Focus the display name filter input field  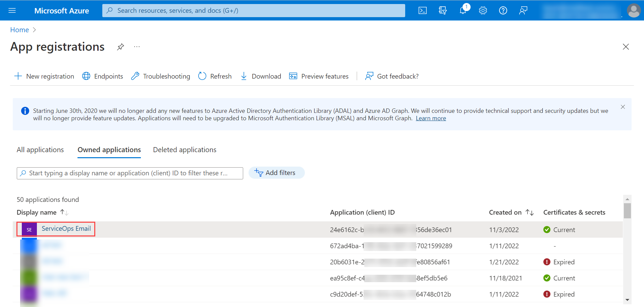(130, 173)
